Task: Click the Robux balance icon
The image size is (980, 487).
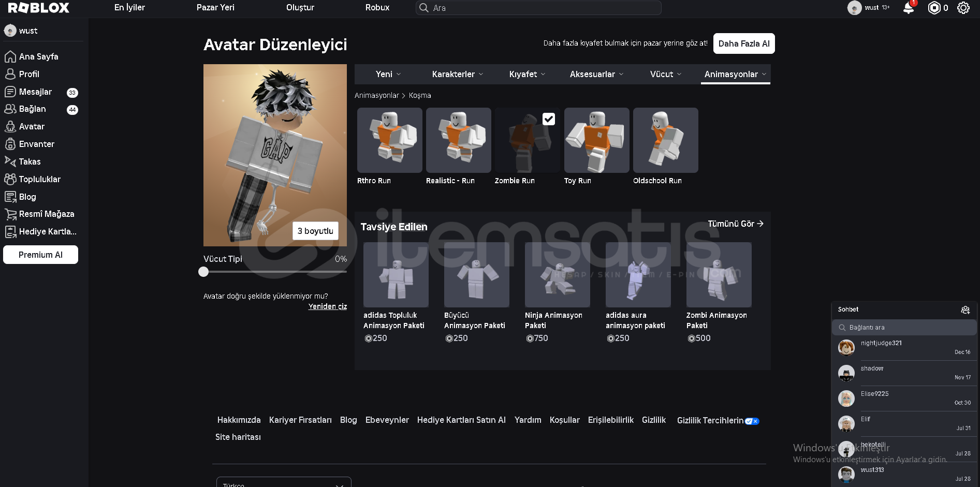Action: pyautogui.click(x=934, y=8)
